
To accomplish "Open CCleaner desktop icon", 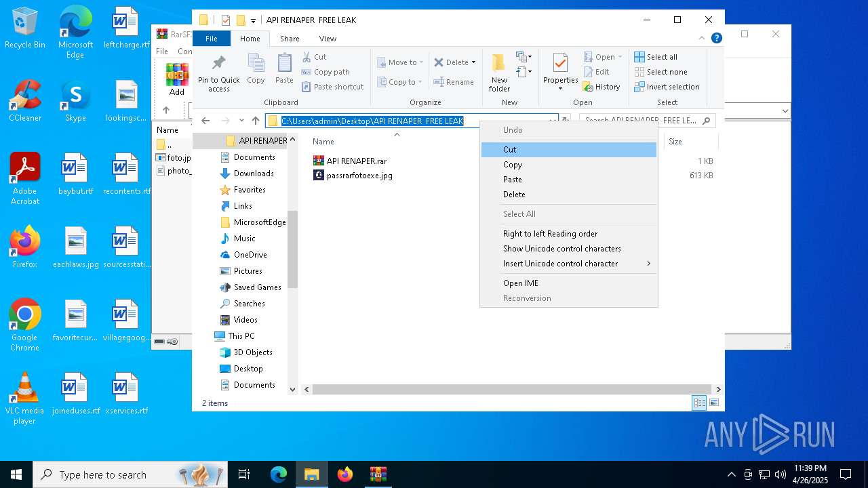I will (25, 101).
